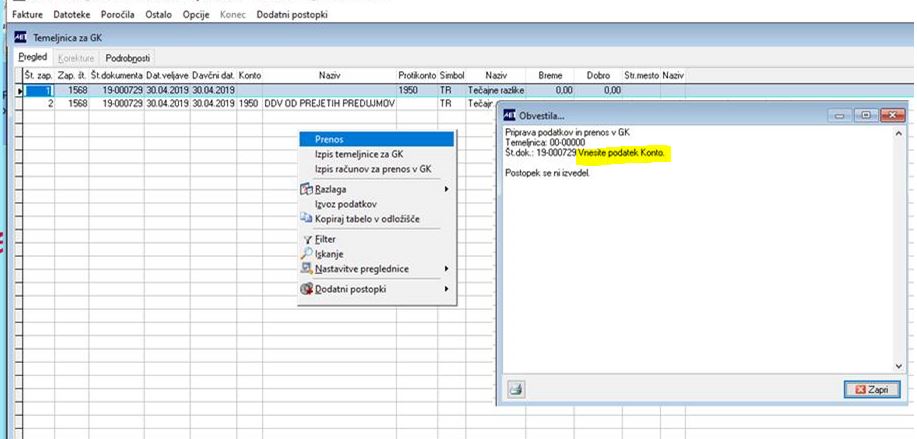Screen dimensions: 917x439
Task: Click the Nastavitve preglednice icon
Action: pyautogui.click(x=306, y=269)
